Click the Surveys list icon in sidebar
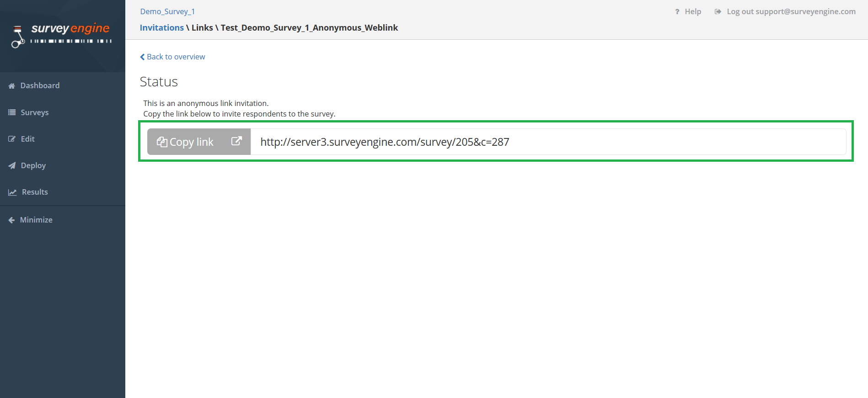This screenshot has width=868, height=398. coord(12,112)
